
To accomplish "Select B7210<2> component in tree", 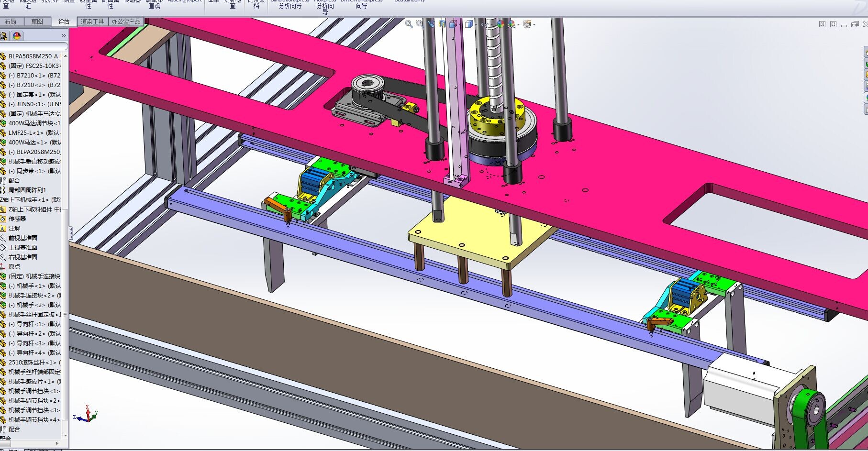I will click(x=34, y=85).
